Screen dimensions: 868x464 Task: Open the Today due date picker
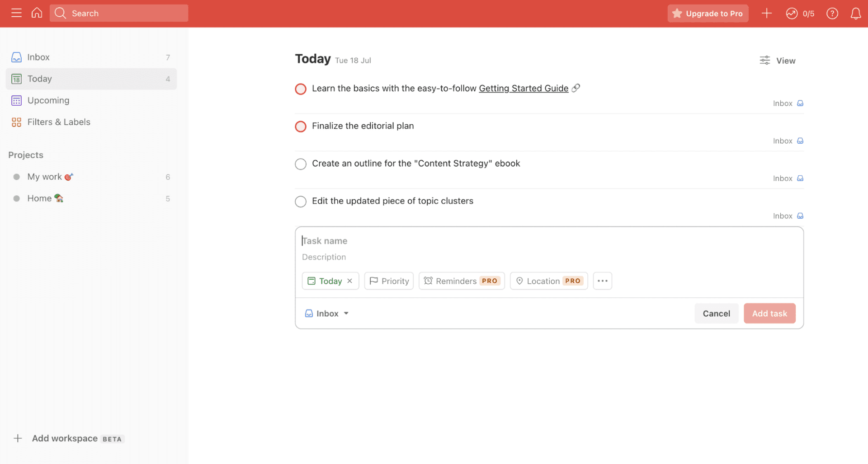pos(325,281)
